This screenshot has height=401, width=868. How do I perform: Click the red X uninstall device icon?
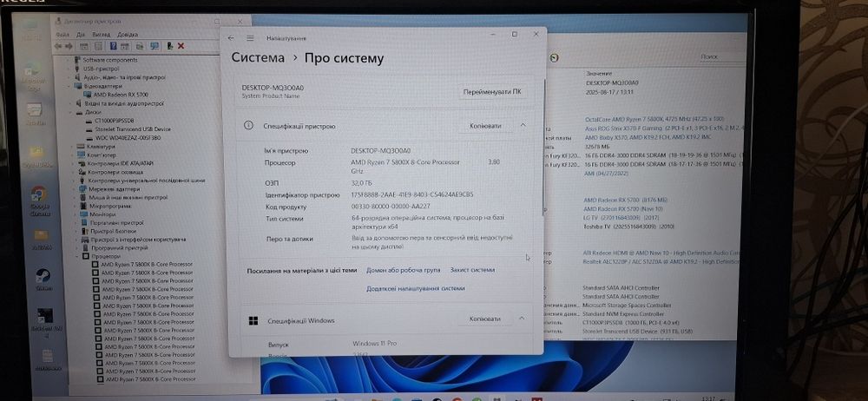pyautogui.click(x=181, y=46)
